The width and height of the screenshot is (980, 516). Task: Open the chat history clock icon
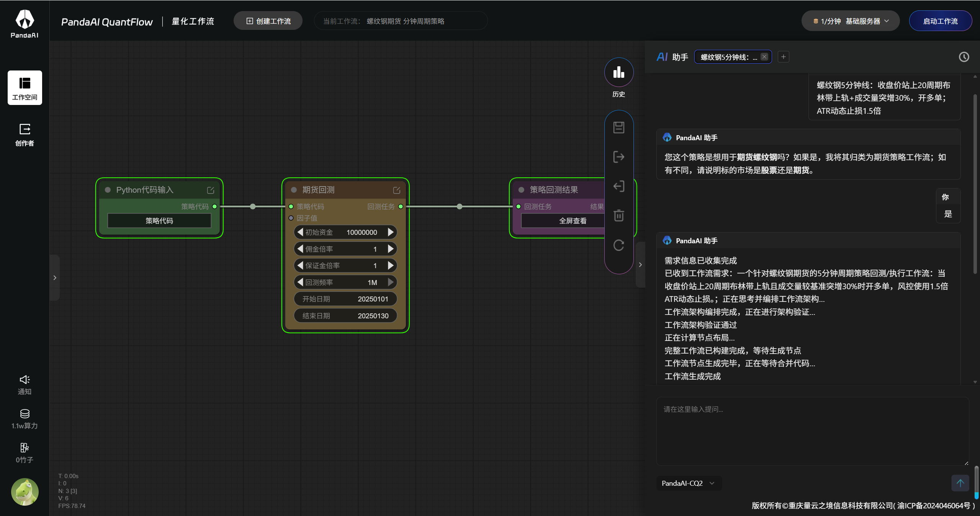pyautogui.click(x=964, y=57)
